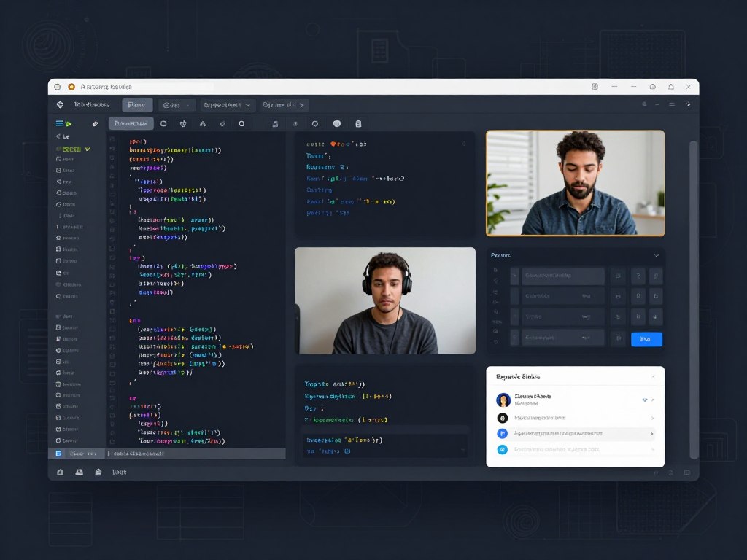Click the home icon in bottom status bar
The image size is (747, 560).
pos(61,472)
